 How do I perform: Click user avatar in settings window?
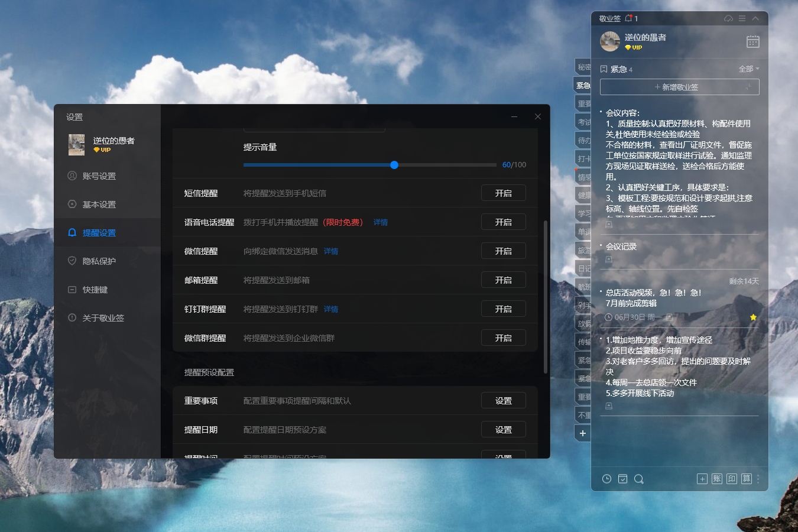click(76, 145)
